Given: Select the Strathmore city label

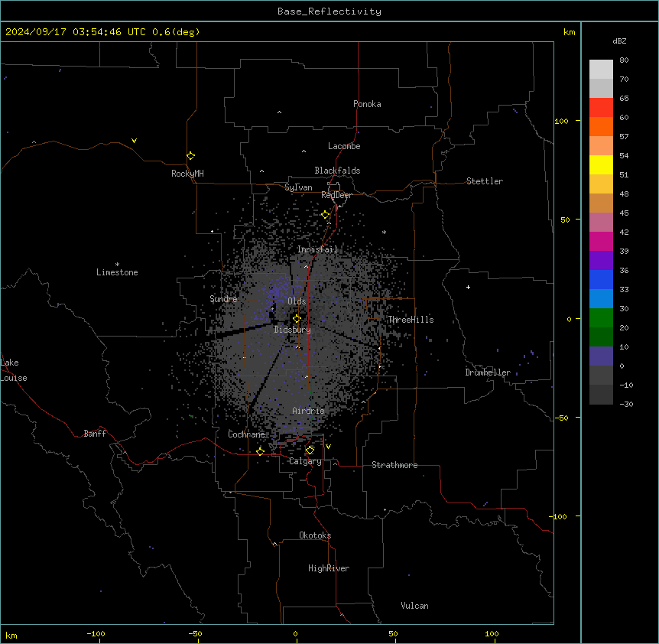Looking at the screenshot, I should (394, 465).
